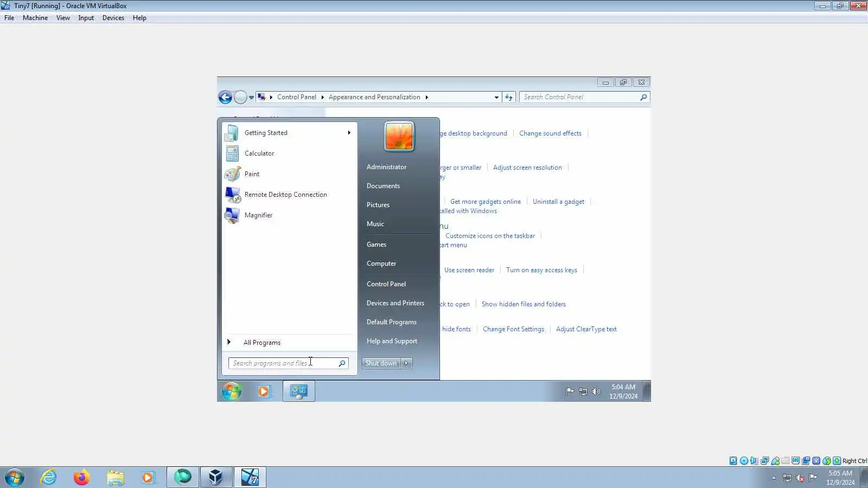Go back in the Control Panel window

tap(225, 98)
